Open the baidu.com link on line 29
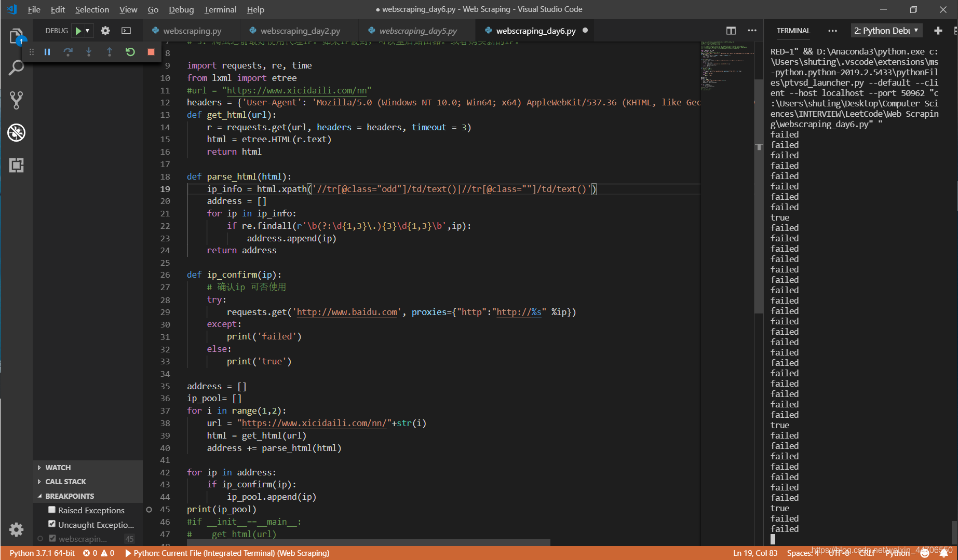This screenshot has width=958, height=560. [x=347, y=312]
